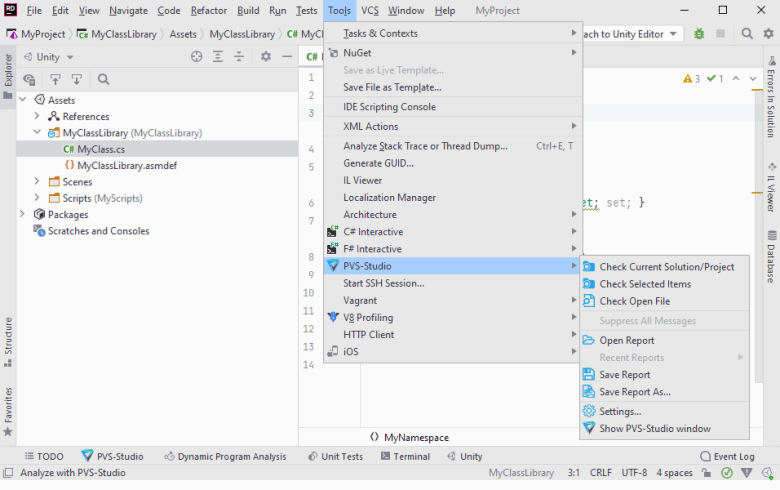Expand the Scenes folder
This screenshot has width=780, height=490.
(38, 182)
